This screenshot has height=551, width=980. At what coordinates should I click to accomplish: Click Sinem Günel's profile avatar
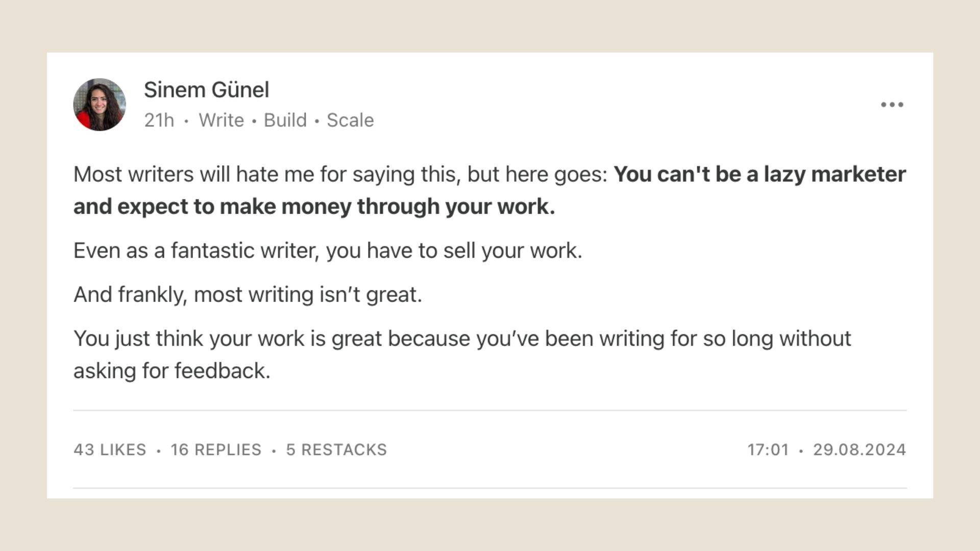click(x=100, y=105)
